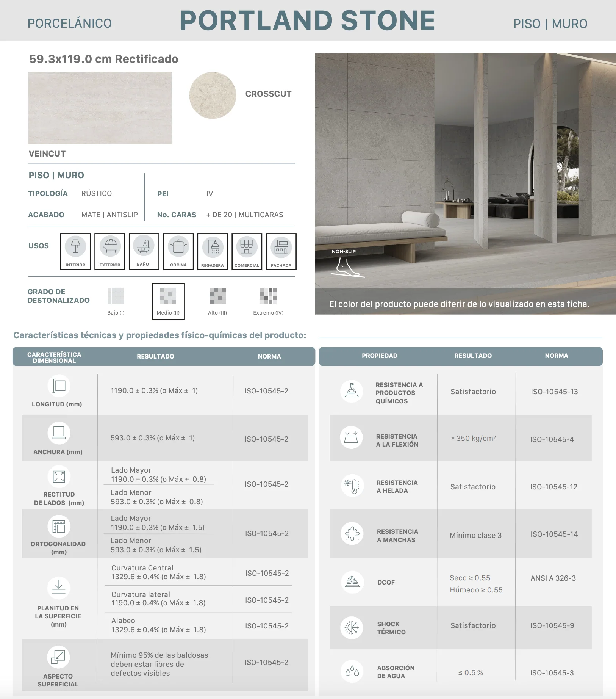The image size is (616, 699).
Task: Choose the Extremo (IV) shade variation
Action: [x=268, y=301]
